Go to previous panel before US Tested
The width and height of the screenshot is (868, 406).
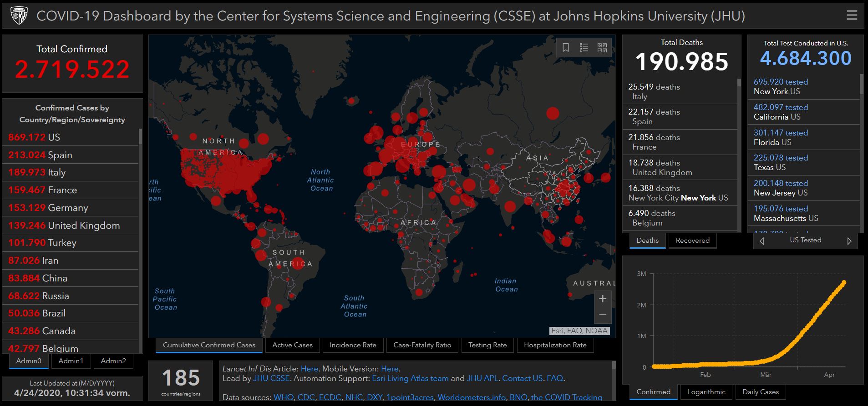tap(762, 241)
